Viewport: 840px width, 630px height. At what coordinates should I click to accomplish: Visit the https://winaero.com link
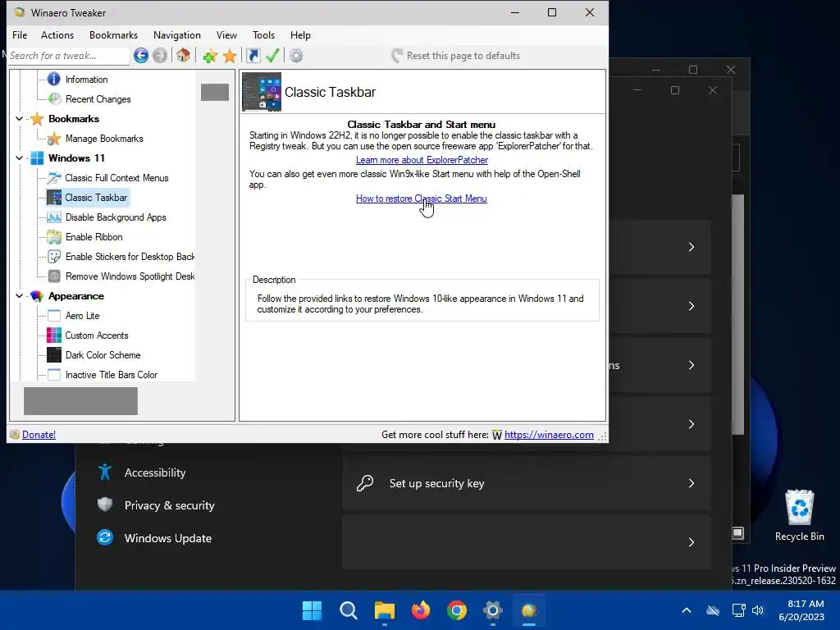coord(549,435)
